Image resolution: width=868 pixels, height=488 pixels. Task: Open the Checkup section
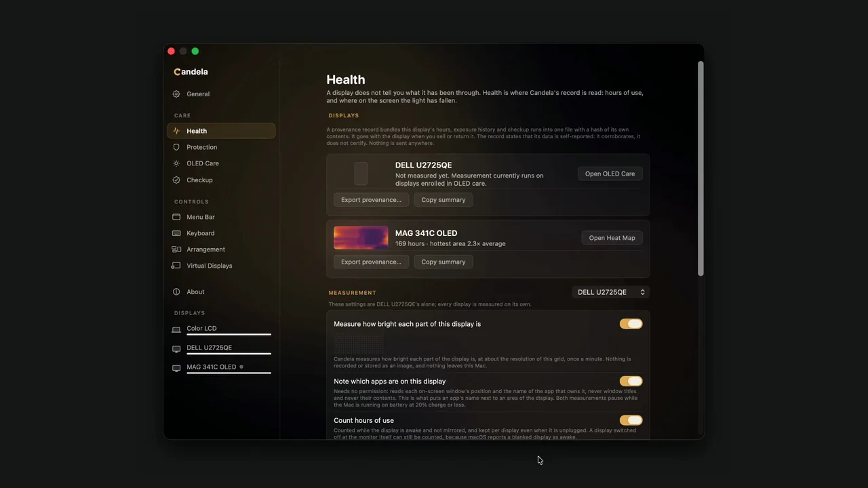pos(221,180)
